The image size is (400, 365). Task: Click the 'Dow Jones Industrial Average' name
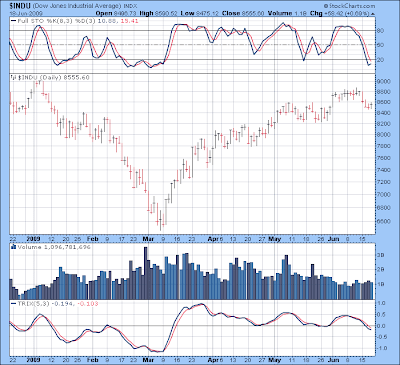(77, 6)
